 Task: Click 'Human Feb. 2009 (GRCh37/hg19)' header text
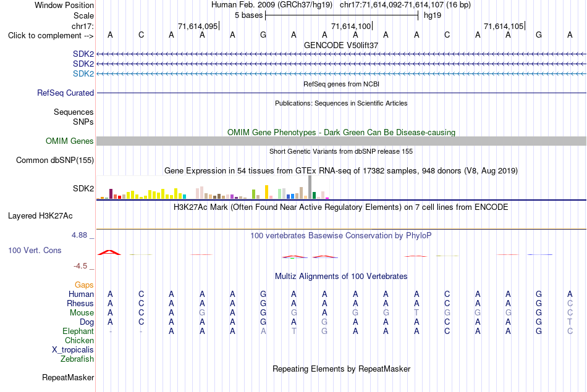pyautogui.click(x=272, y=5)
